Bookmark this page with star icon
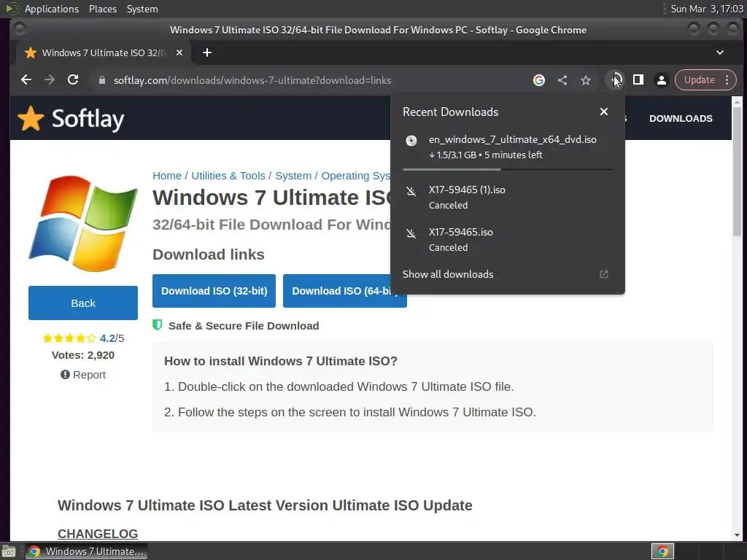Screen dimensions: 747x560 pos(586,80)
